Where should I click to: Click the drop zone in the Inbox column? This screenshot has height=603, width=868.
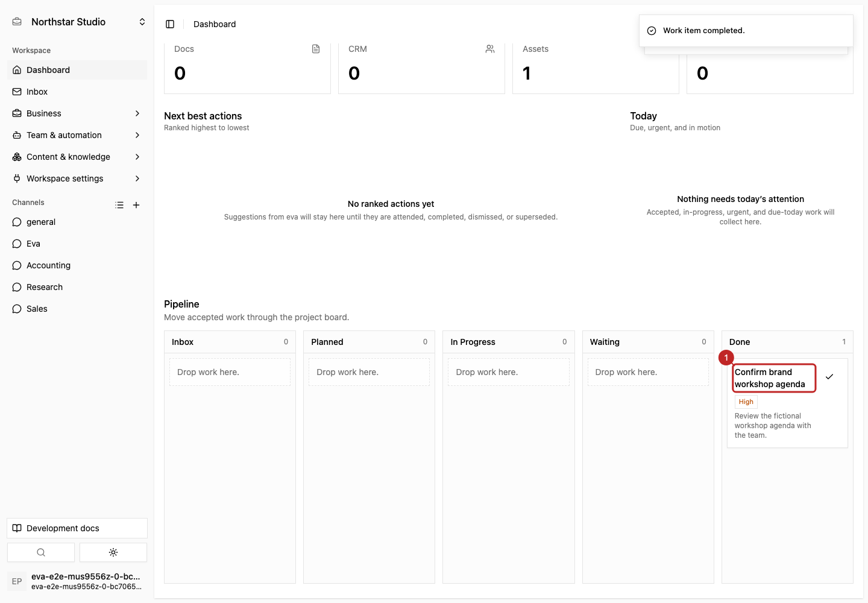230,372
